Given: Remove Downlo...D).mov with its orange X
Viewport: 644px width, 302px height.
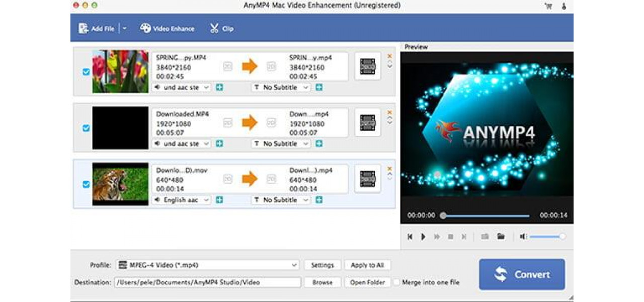Looking at the screenshot, I should click(389, 169).
